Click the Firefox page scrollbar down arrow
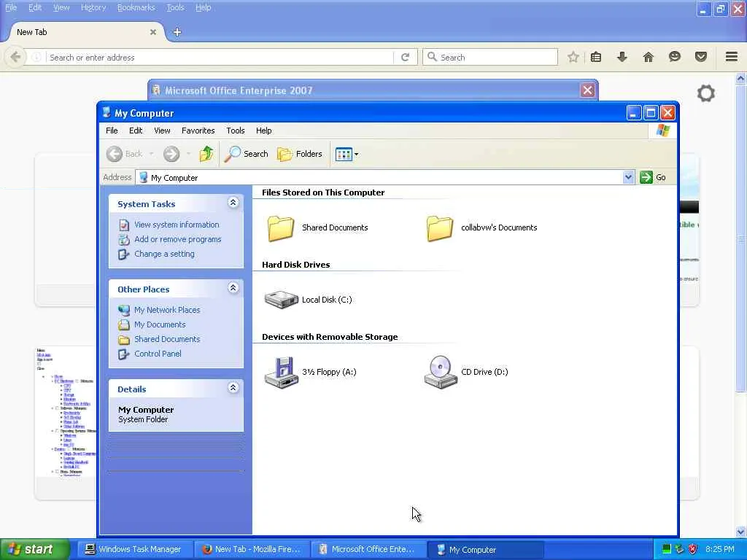Viewport: 747px width, 560px height. pyautogui.click(x=741, y=532)
